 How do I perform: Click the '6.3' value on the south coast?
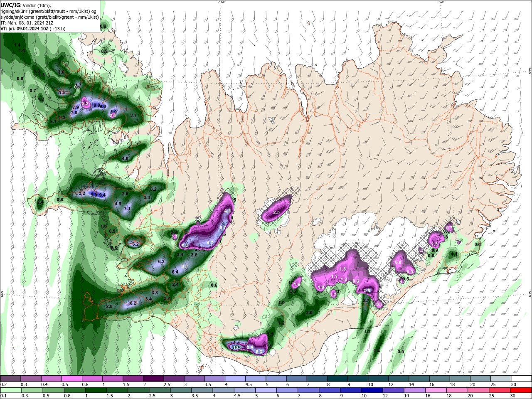(259, 352)
